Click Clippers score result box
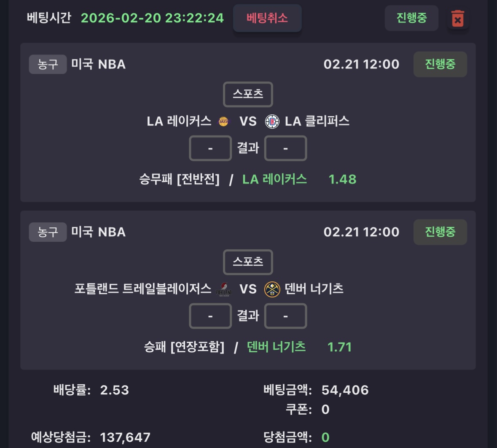The width and height of the screenshot is (497, 448). [285, 148]
